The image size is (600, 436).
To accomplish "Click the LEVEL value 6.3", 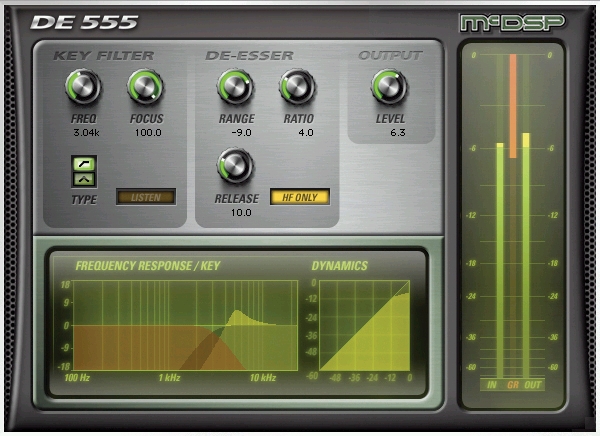I will pyautogui.click(x=398, y=133).
